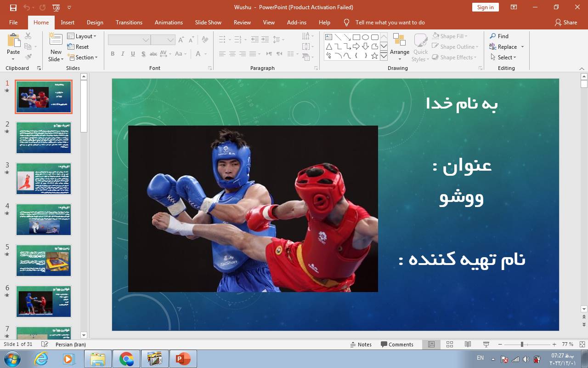Switch to Slide Sorter view icon
Screen dimensions: 588x368
(450, 345)
